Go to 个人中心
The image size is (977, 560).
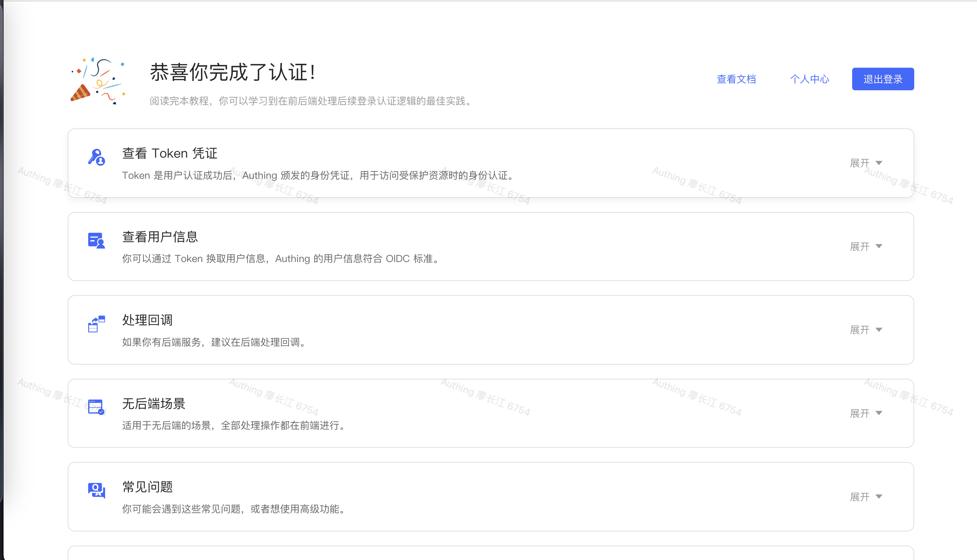coord(809,79)
